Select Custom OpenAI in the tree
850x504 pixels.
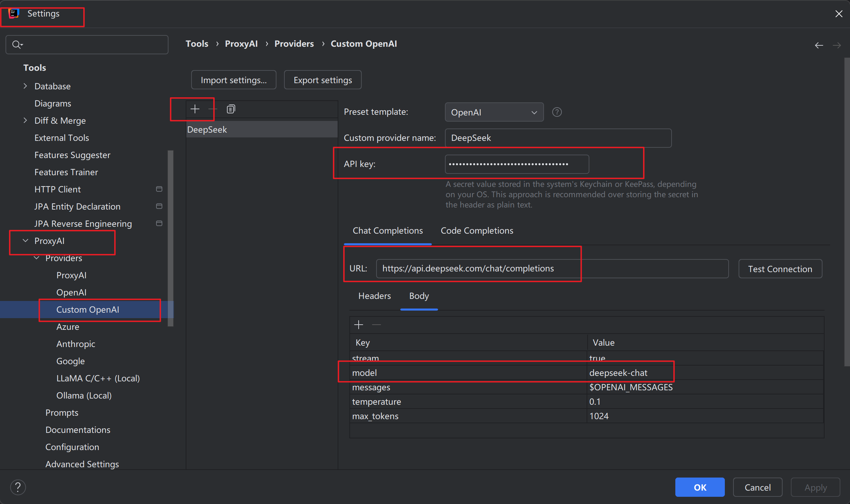[88, 310]
